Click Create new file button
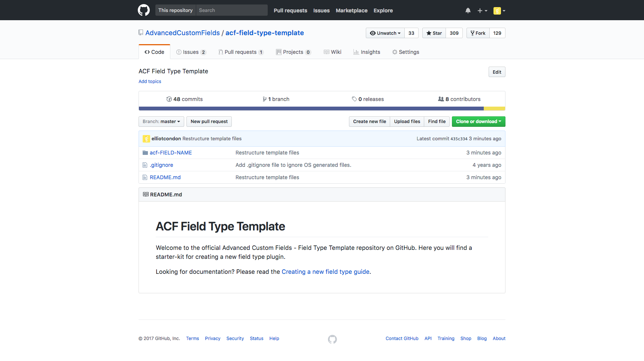644x361 pixels. [370, 122]
